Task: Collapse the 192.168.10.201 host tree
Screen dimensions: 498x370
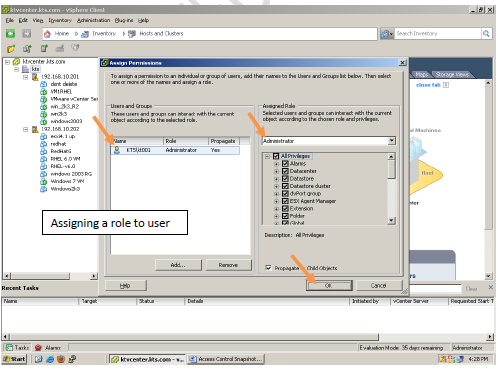Action: pos(26,77)
